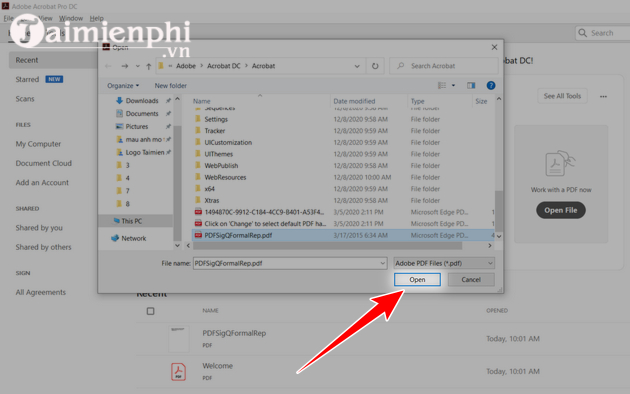Open the Window menu in Acrobat
Viewport: 630px width, 394px height.
click(71, 18)
